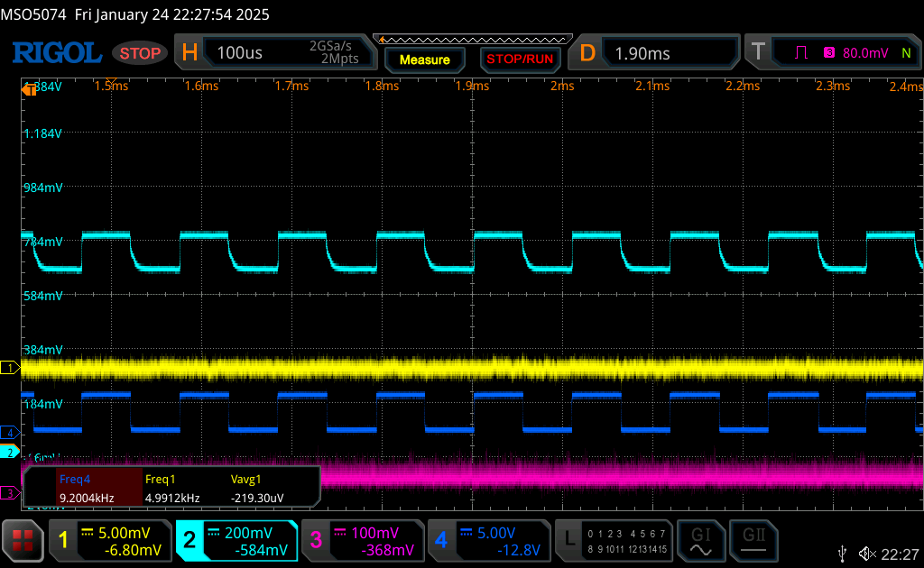The width and height of the screenshot is (924, 568).
Task: Toggle channel 4 with 5.00V scale
Action: click(488, 541)
